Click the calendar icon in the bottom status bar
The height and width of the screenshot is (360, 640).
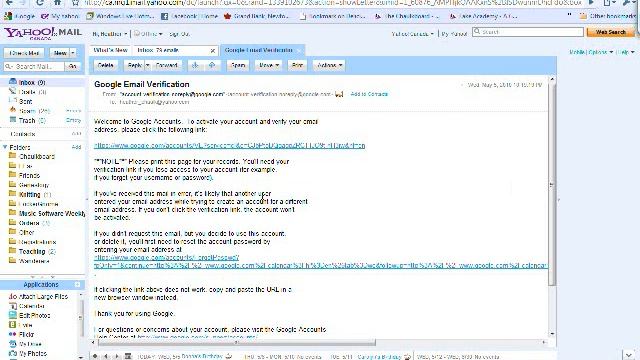pyautogui.click(x=128, y=356)
